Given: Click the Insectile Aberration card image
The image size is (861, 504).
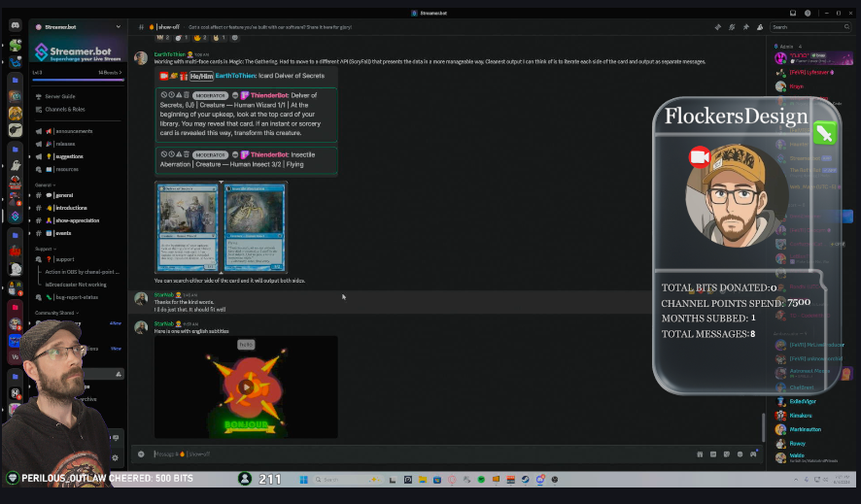Looking at the screenshot, I should coord(255,227).
